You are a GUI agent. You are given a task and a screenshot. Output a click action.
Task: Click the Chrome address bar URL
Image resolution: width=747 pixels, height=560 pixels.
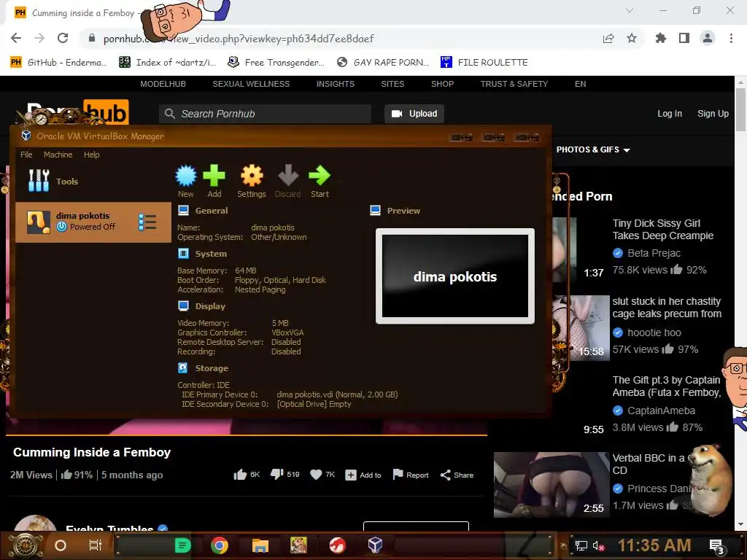click(239, 39)
